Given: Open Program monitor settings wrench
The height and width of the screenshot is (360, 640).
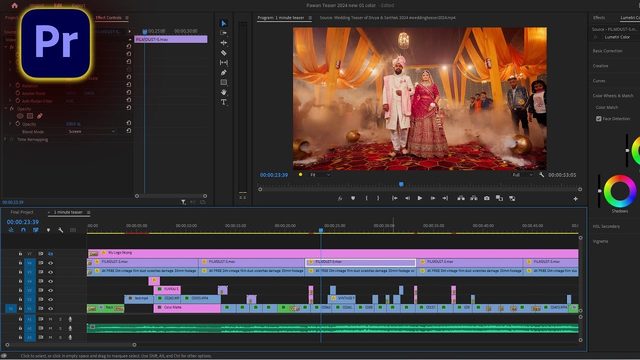Looking at the screenshot, I should (x=541, y=175).
